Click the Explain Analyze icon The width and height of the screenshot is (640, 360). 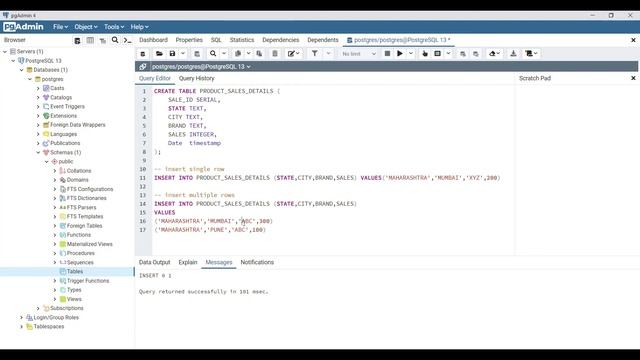[438, 53]
